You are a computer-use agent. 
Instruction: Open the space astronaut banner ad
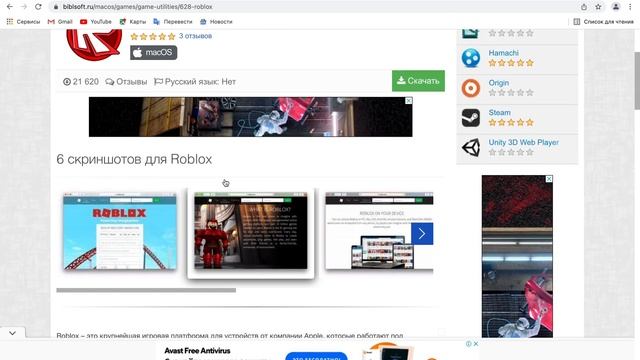(x=250, y=117)
